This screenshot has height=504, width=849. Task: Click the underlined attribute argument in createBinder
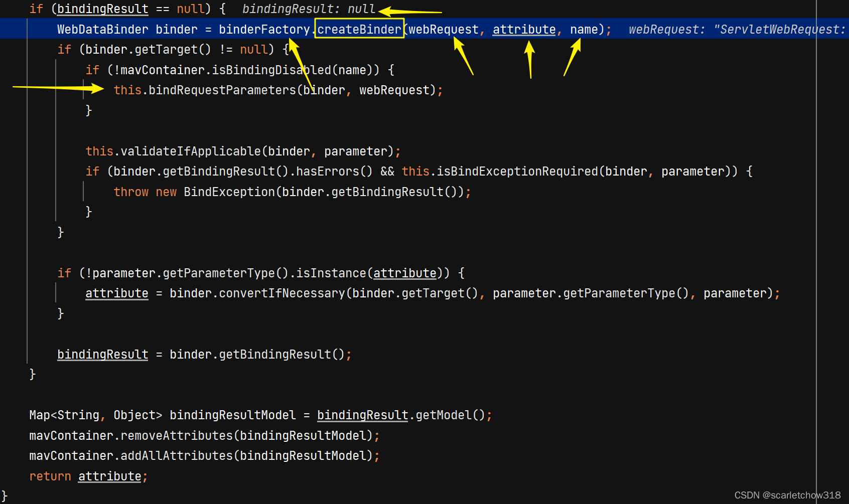click(524, 29)
